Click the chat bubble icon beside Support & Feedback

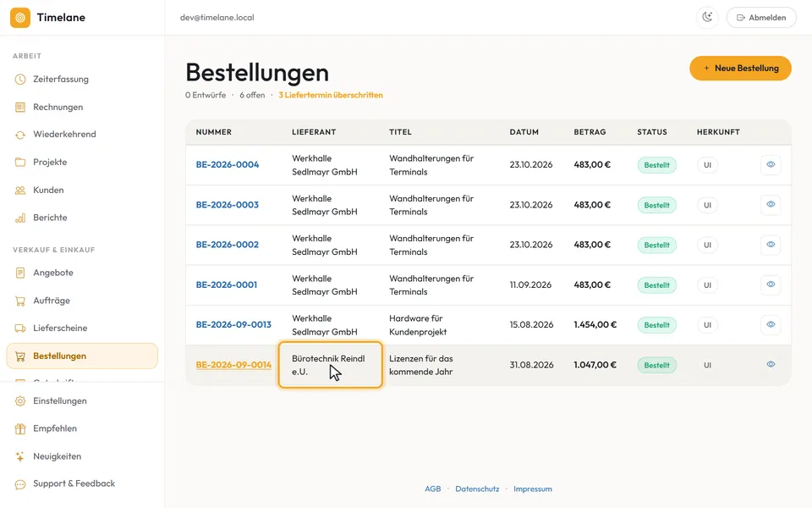point(20,484)
